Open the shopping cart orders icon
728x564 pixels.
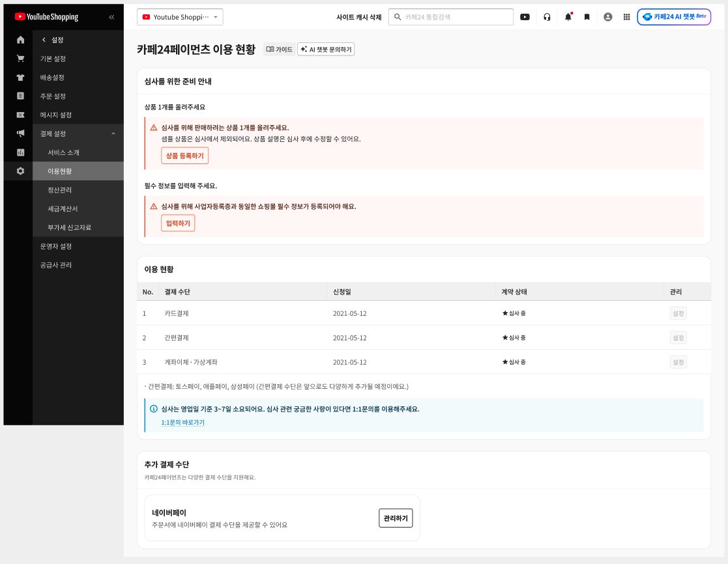tap(20, 59)
